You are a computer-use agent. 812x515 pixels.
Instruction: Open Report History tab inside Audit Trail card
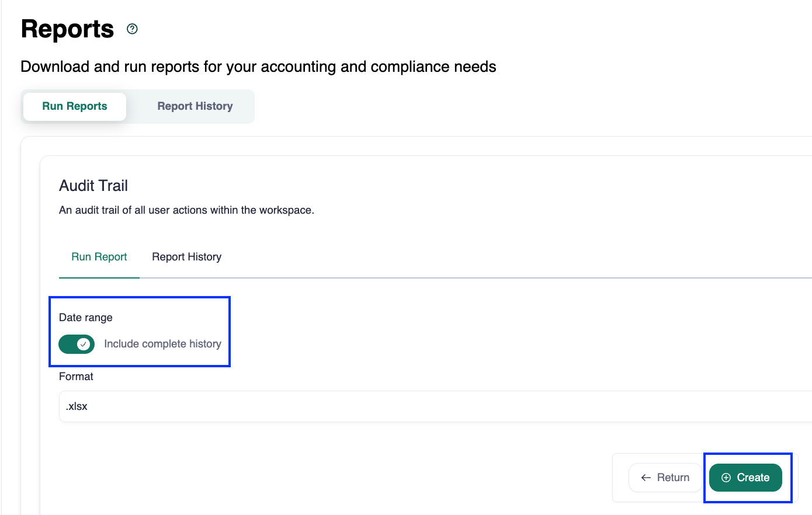pos(186,257)
